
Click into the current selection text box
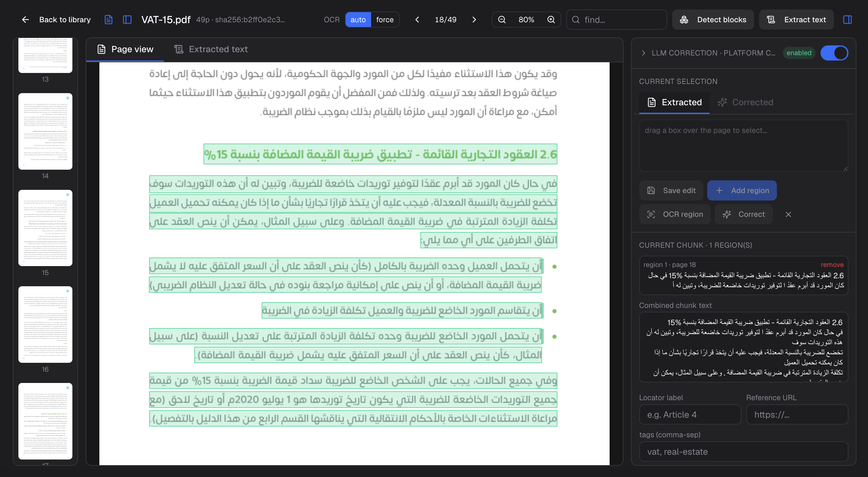(743, 146)
